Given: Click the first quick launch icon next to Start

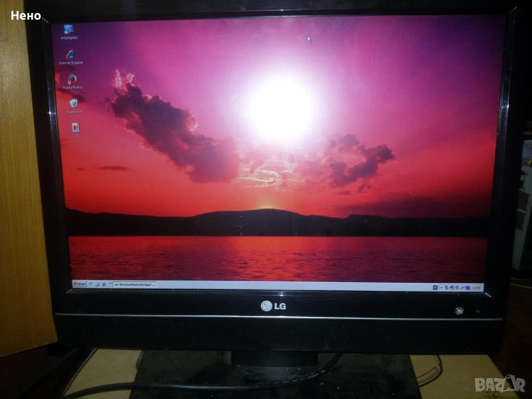Looking at the screenshot, I should pyautogui.click(x=91, y=284).
